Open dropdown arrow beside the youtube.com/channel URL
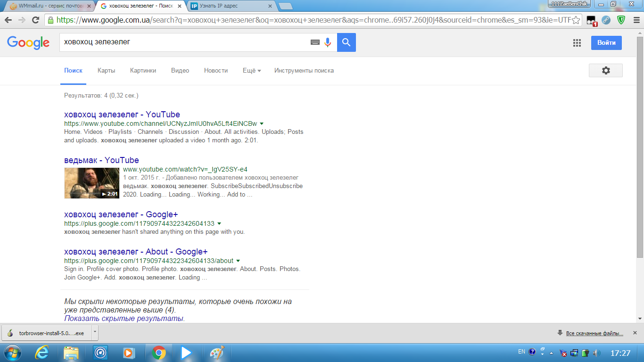Screen dimensions: 644x362 pyautogui.click(x=262, y=123)
